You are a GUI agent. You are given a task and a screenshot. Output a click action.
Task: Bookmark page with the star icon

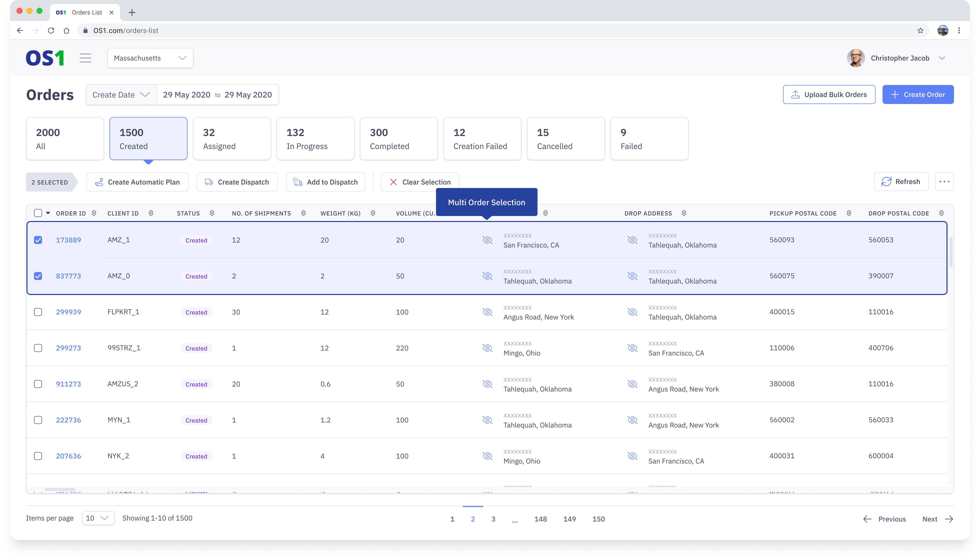pyautogui.click(x=920, y=30)
